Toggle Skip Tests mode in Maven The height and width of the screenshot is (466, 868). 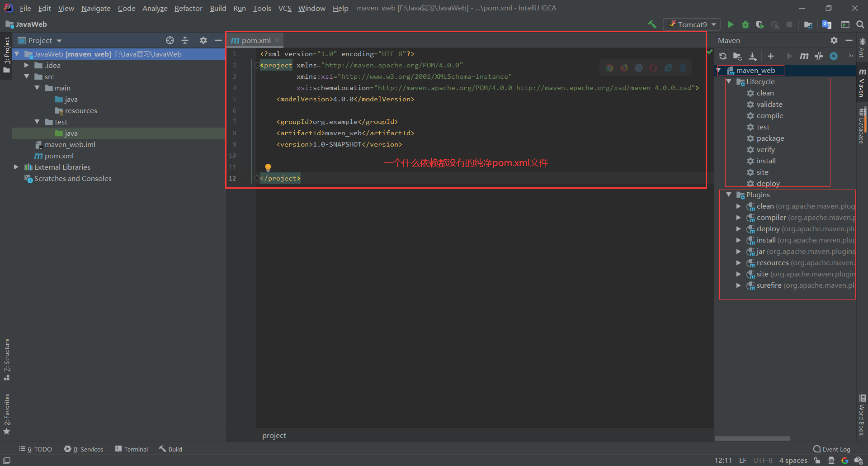(x=834, y=56)
